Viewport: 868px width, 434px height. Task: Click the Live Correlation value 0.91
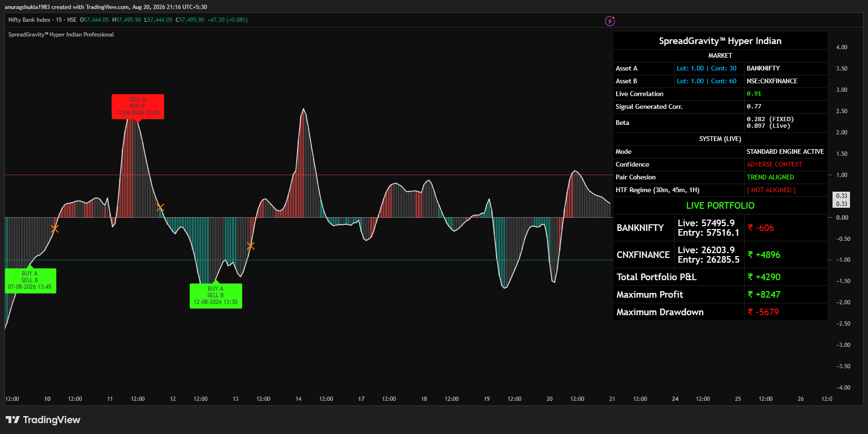754,94
